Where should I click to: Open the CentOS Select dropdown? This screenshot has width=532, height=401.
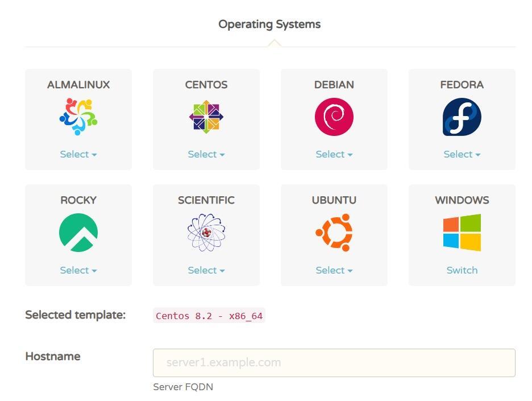[x=206, y=154]
